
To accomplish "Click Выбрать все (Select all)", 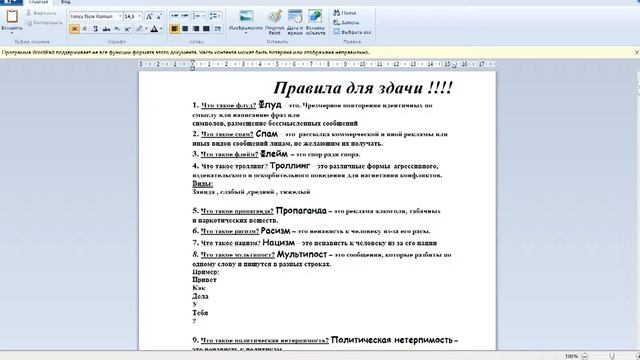I will click(x=352, y=32).
